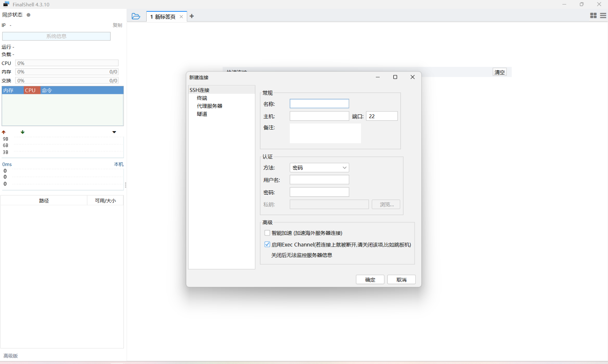Close the 新标签页 tab

pyautogui.click(x=181, y=17)
